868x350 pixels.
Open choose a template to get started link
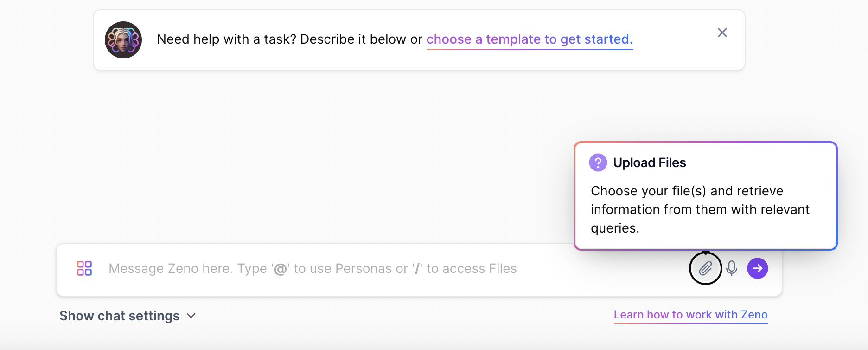530,39
